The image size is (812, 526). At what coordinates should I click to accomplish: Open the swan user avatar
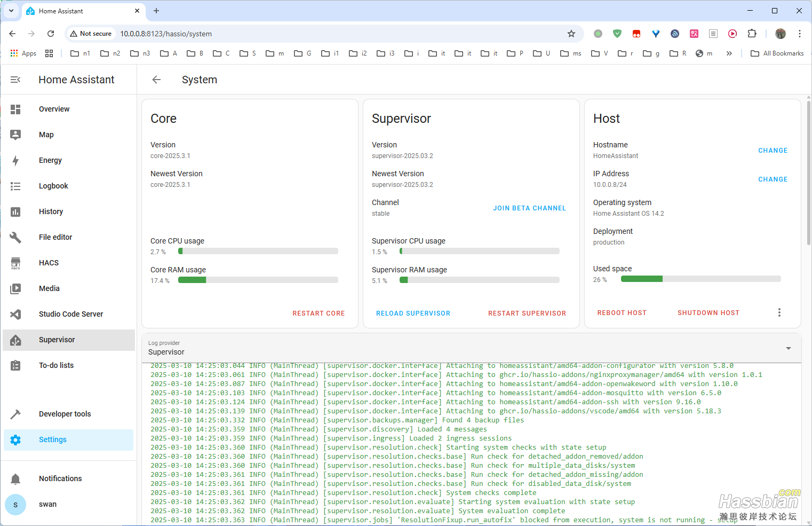(15, 504)
